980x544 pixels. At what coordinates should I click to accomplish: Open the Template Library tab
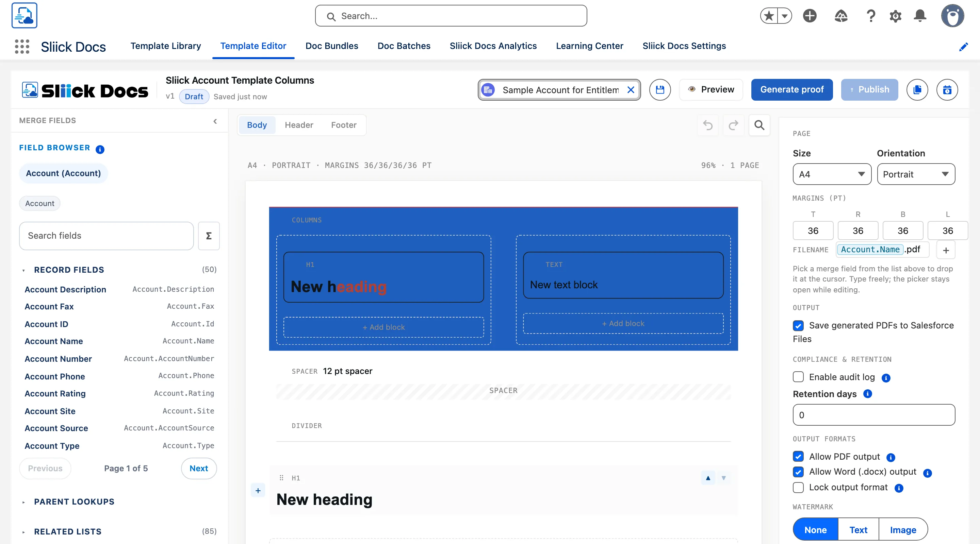point(165,46)
